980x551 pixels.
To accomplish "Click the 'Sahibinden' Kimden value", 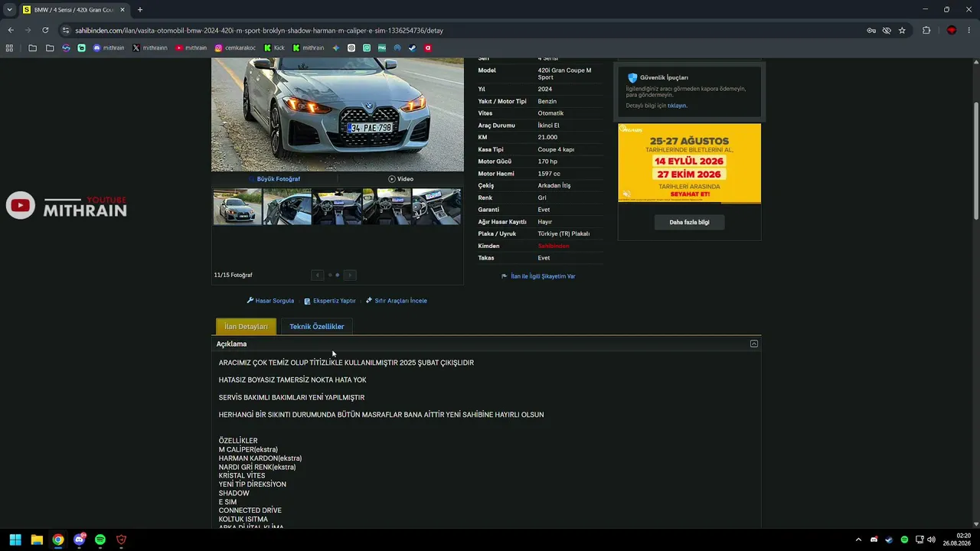I will point(554,246).
